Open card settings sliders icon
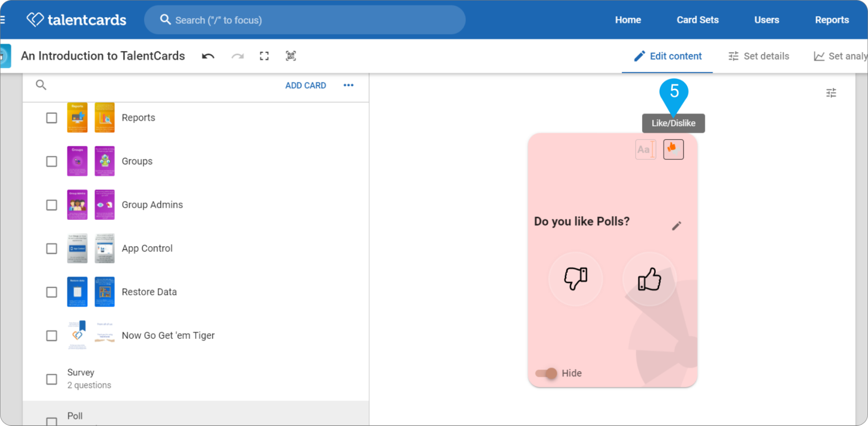Viewport: 868px width, 426px height. tap(831, 93)
